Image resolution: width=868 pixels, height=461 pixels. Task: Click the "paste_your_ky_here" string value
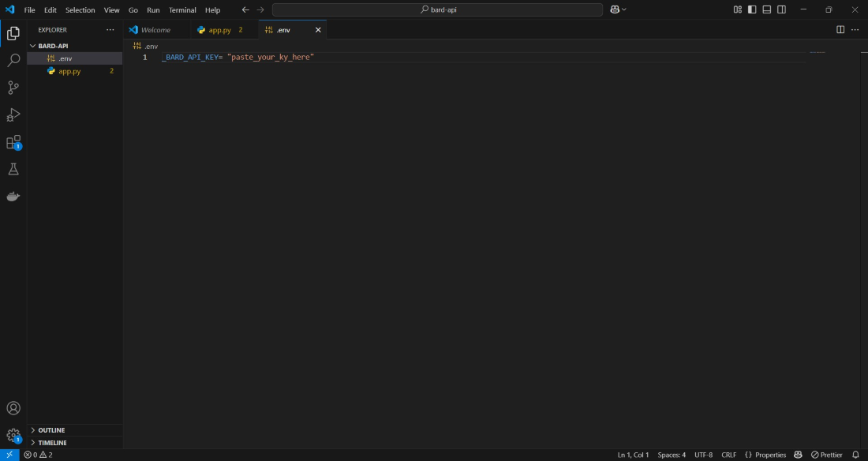(271, 57)
